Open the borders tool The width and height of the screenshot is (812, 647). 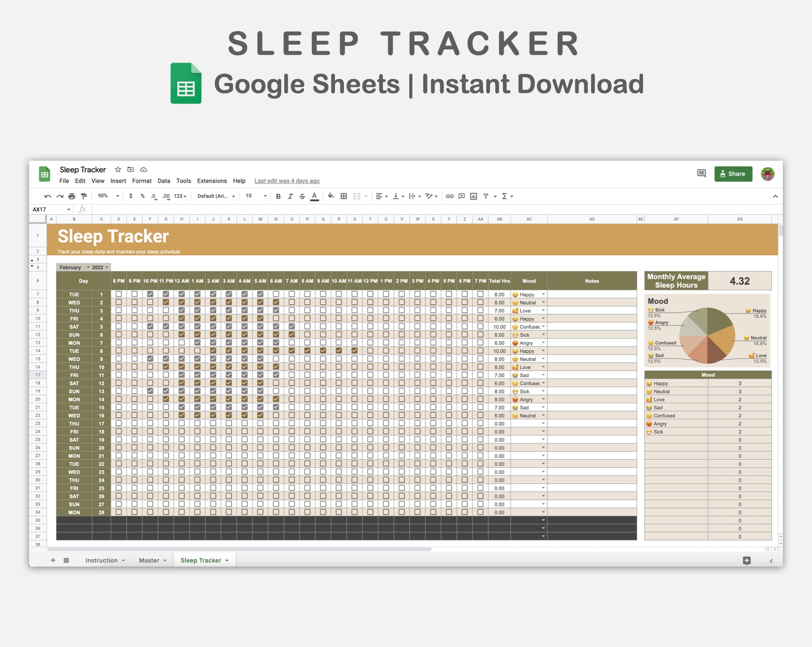click(343, 196)
